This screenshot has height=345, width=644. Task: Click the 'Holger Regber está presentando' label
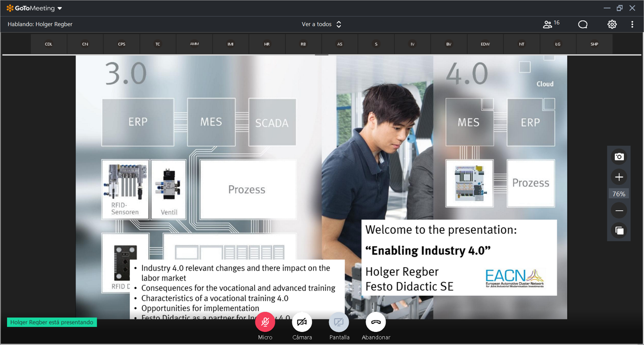[52, 322]
